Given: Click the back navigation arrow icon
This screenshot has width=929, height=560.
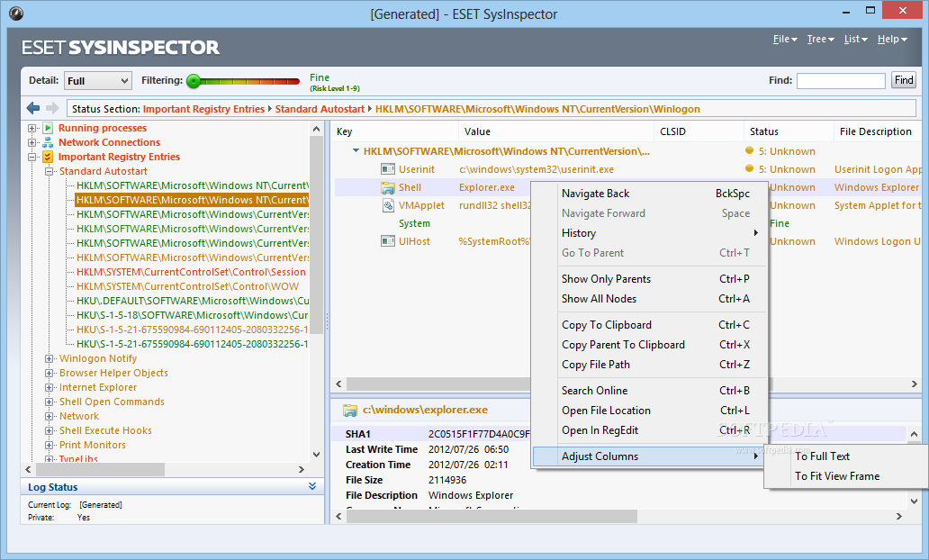Looking at the screenshot, I should (x=33, y=108).
